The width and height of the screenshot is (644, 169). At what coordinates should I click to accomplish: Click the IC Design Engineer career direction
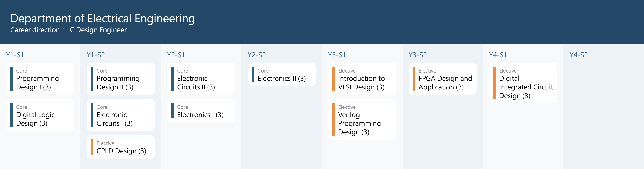pyautogui.click(x=97, y=30)
